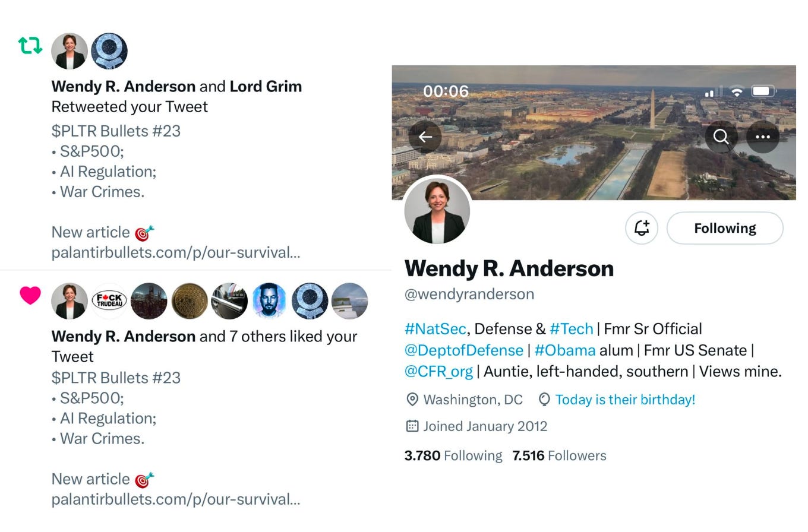View the 7.516 Followers list
This screenshot has height=532, width=808.
(x=559, y=455)
